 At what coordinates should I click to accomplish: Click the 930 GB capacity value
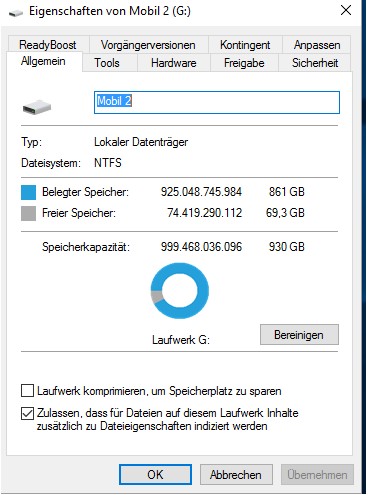pyautogui.click(x=287, y=247)
